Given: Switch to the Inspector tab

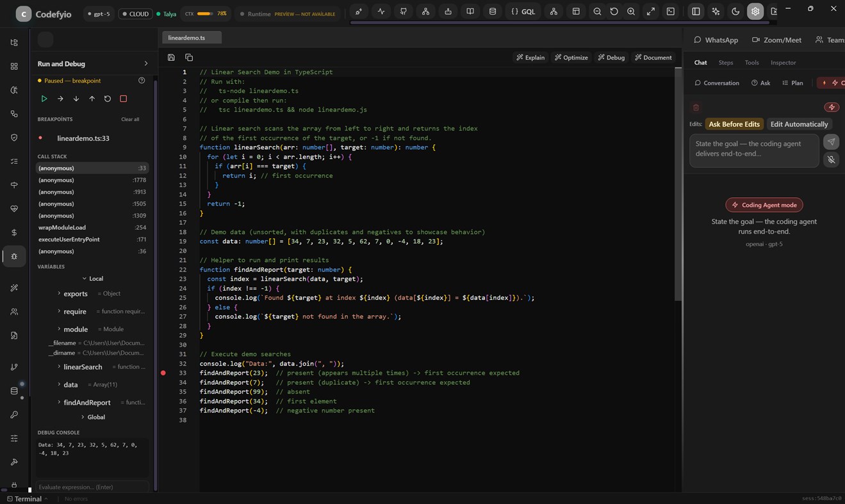Looking at the screenshot, I should tap(783, 63).
